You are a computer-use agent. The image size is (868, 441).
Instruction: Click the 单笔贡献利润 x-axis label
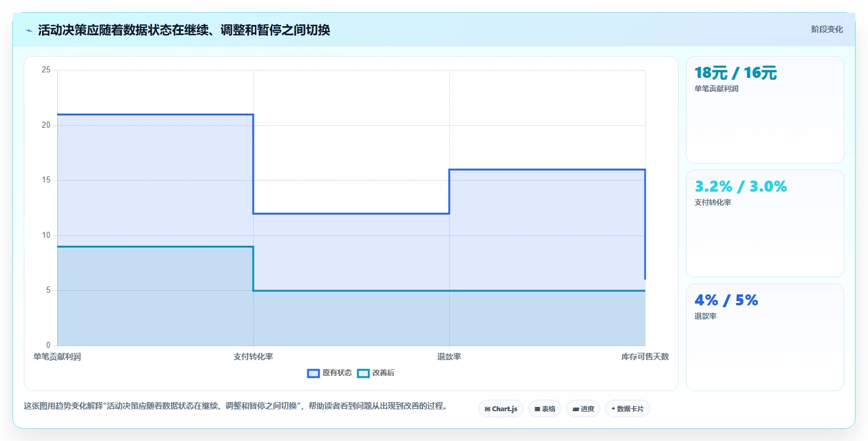[57, 357]
